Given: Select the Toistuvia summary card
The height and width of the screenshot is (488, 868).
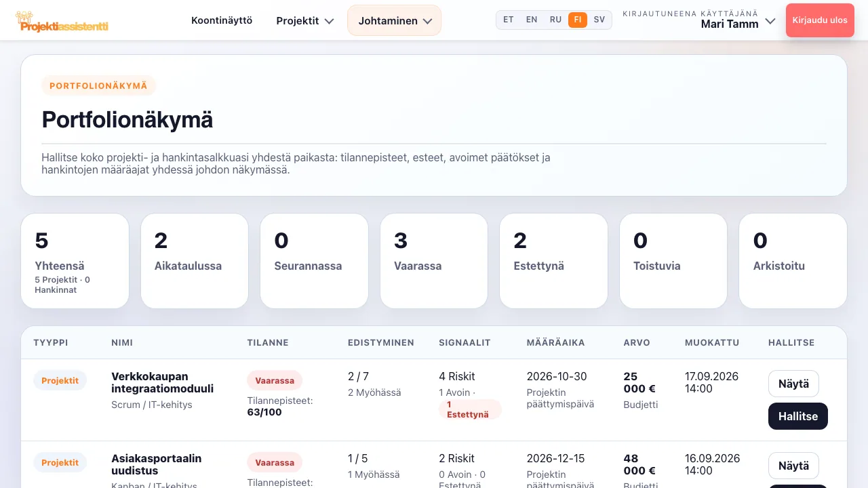Looking at the screenshot, I should pyautogui.click(x=673, y=261).
